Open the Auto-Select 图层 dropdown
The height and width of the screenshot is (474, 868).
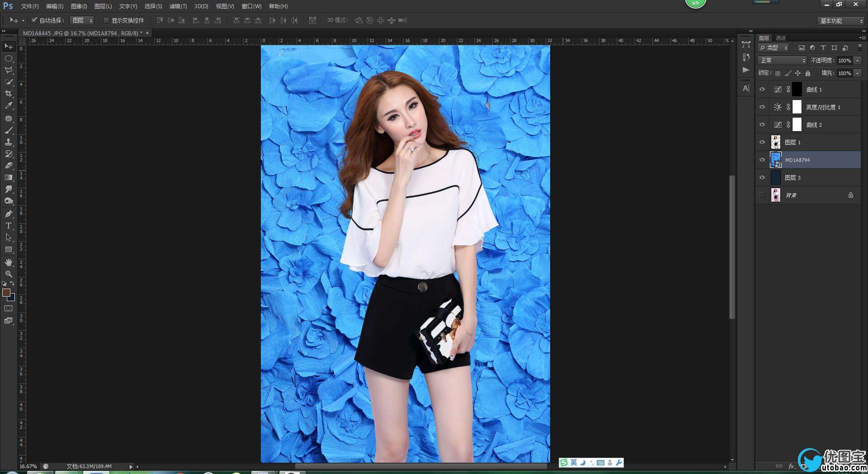click(x=82, y=20)
